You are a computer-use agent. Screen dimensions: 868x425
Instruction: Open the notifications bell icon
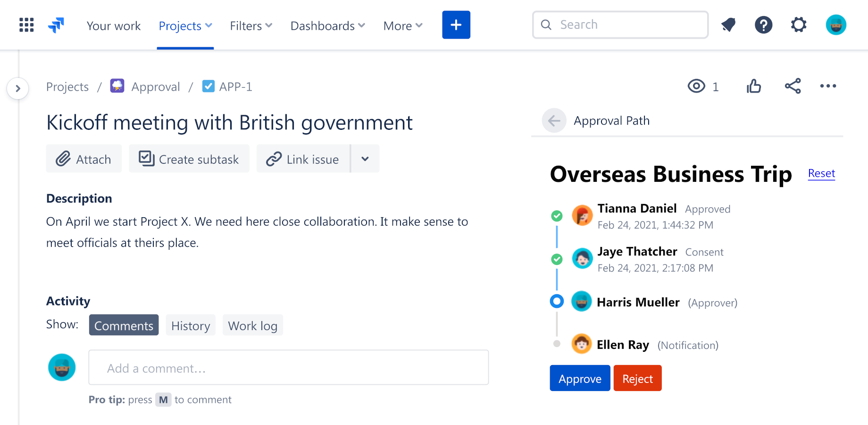point(728,25)
